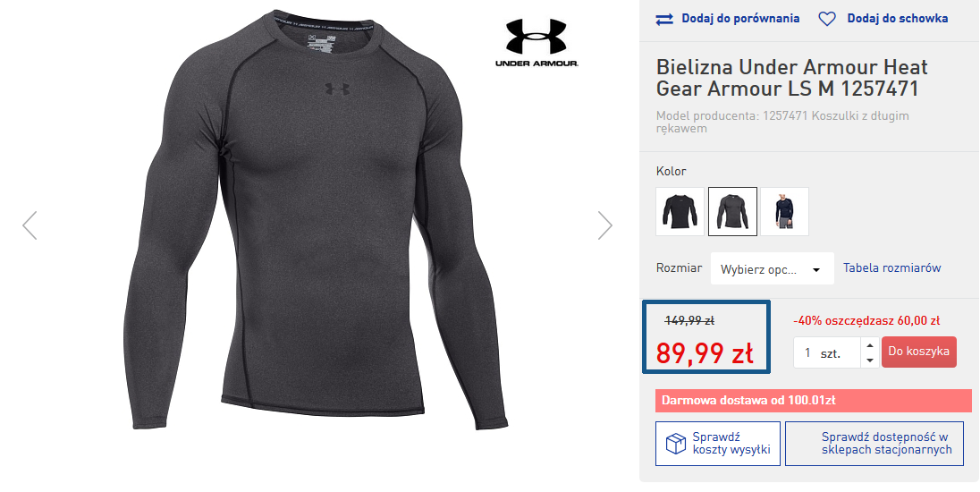
Task: Click the compare arrows icon
Action: (x=664, y=19)
